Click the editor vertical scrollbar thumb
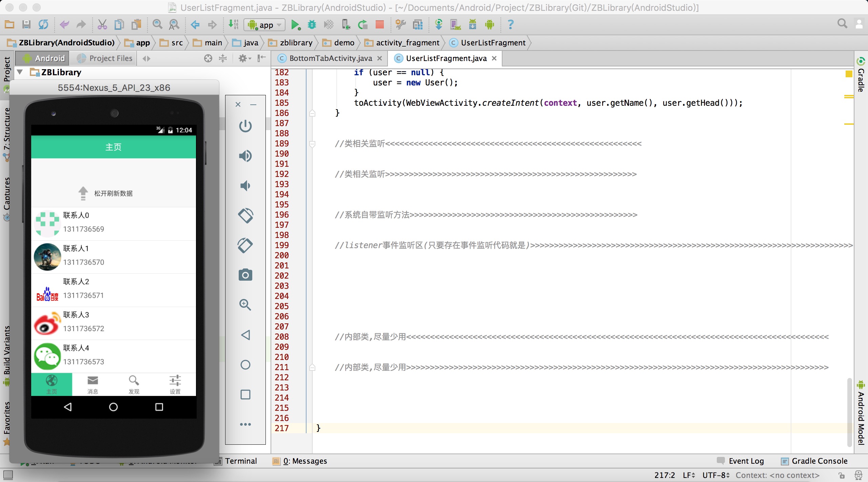 click(x=849, y=412)
